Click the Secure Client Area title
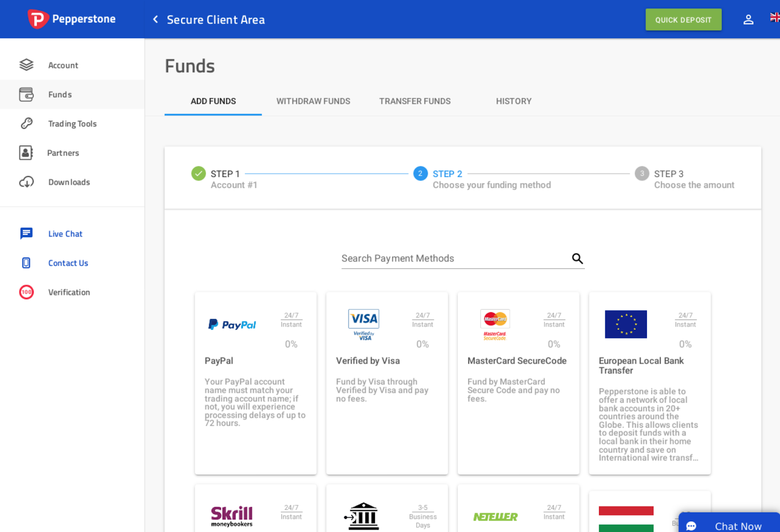This screenshot has width=780, height=532. click(216, 19)
